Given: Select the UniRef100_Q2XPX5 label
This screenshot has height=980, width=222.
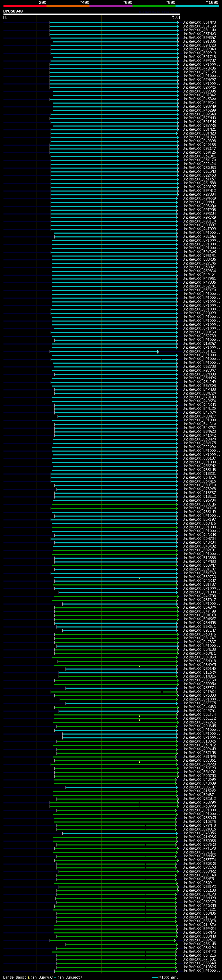Looking at the screenshot, I should tap(199, 88).
